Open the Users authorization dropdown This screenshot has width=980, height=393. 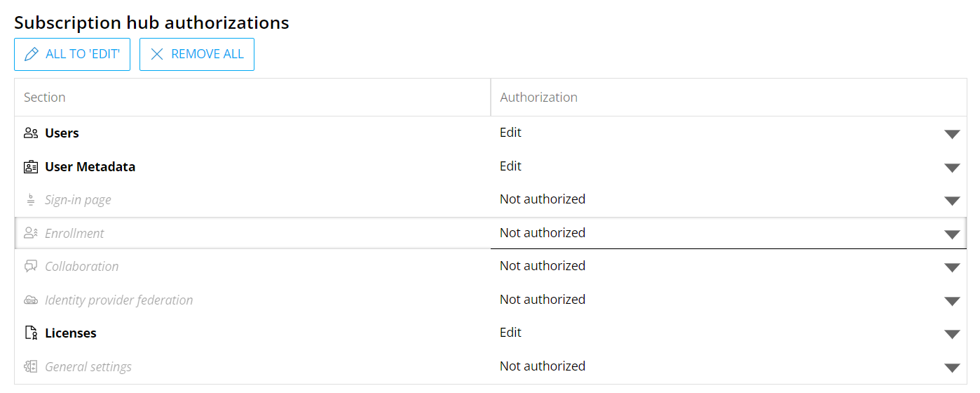point(951,134)
